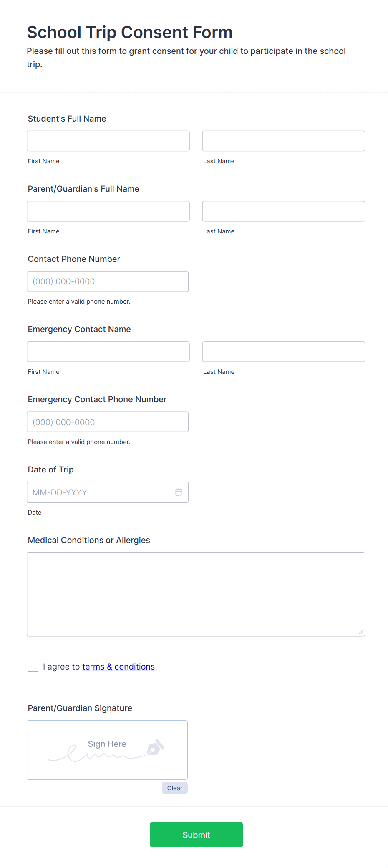This screenshot has width=388, height=868.
Task: Click the Parent/Guardian's Last Name field
Action: coord(283,211)
